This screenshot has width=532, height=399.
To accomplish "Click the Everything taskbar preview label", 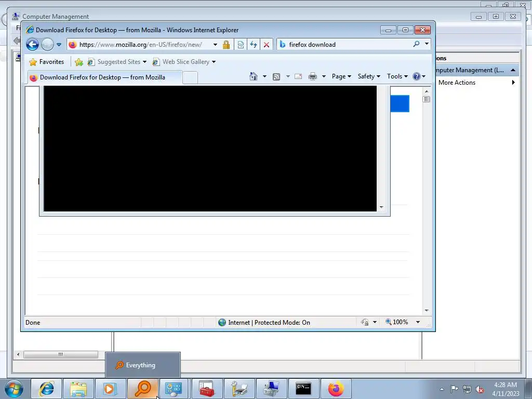I will click(140, 365).
